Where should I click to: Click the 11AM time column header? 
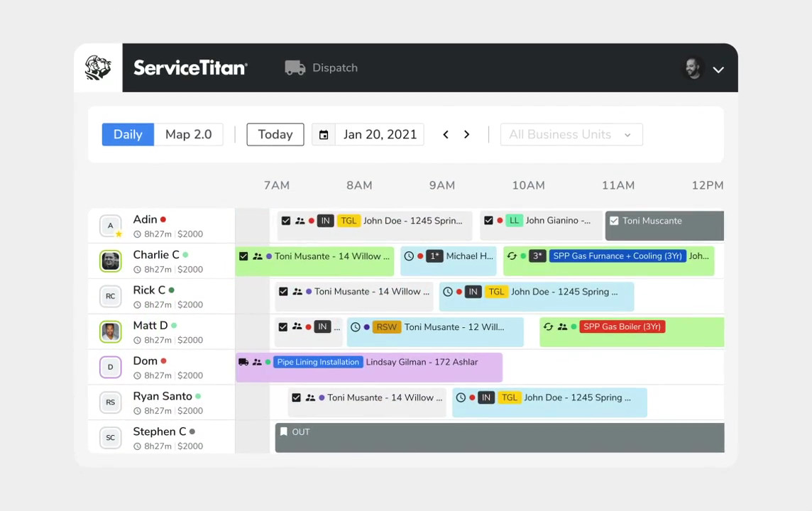(x=618, y=185)
